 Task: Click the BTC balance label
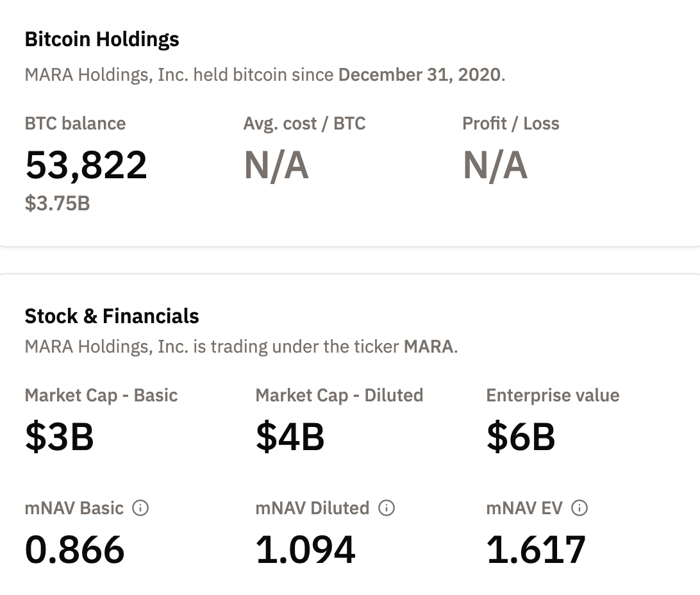75,123
